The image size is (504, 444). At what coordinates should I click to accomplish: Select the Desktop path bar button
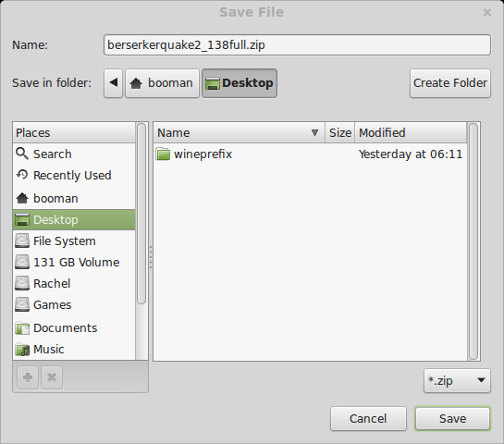[240, 83]
